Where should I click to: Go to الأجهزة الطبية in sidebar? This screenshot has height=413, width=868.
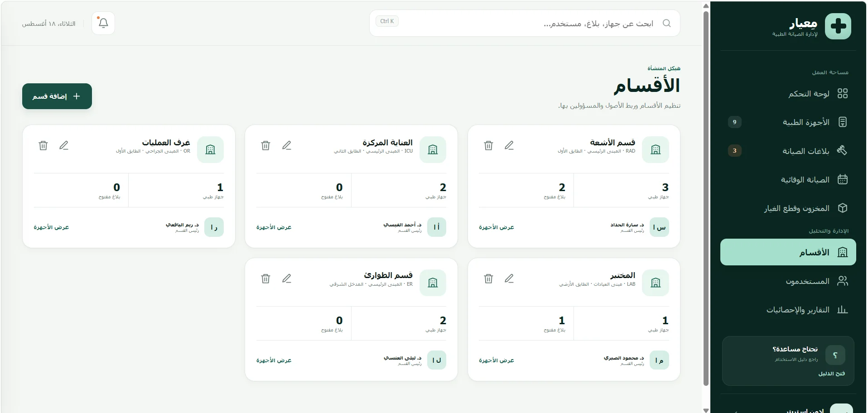click(x=788, y=122)
